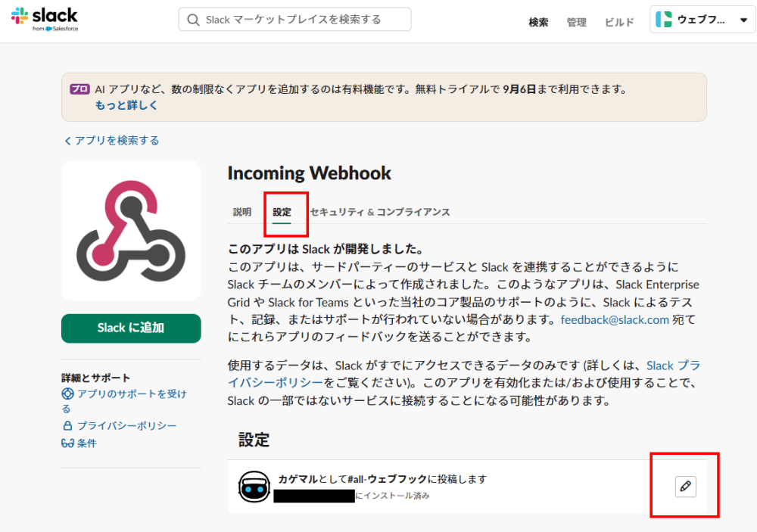This screenshot has width=757, height=532.
Task: Click the glasses icon beside 条件
Action: pos(67,443)
